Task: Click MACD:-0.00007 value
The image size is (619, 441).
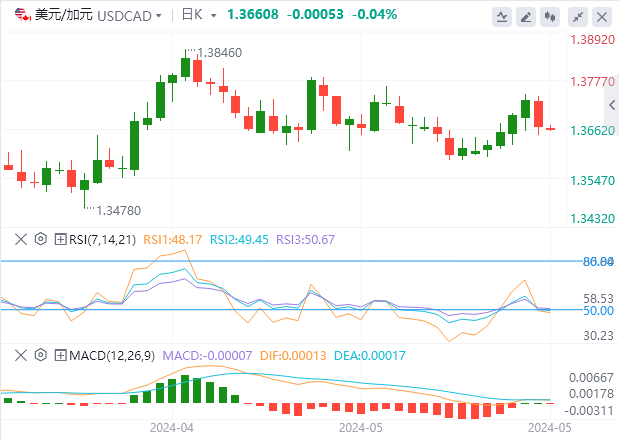Action: (207, 356)
